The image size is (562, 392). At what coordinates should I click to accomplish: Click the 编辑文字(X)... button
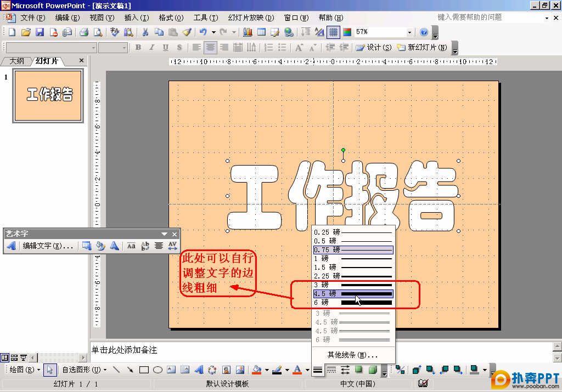coord(48,246)
